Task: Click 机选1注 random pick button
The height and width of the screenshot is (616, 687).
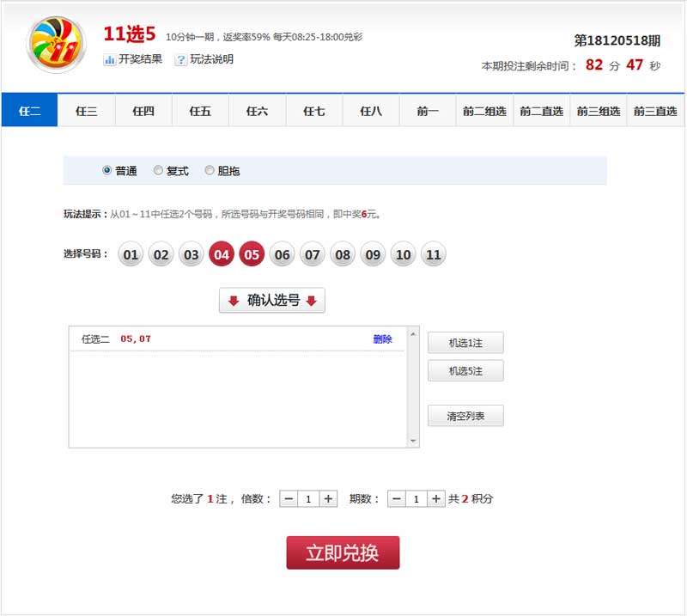Action: pos(465,343)
